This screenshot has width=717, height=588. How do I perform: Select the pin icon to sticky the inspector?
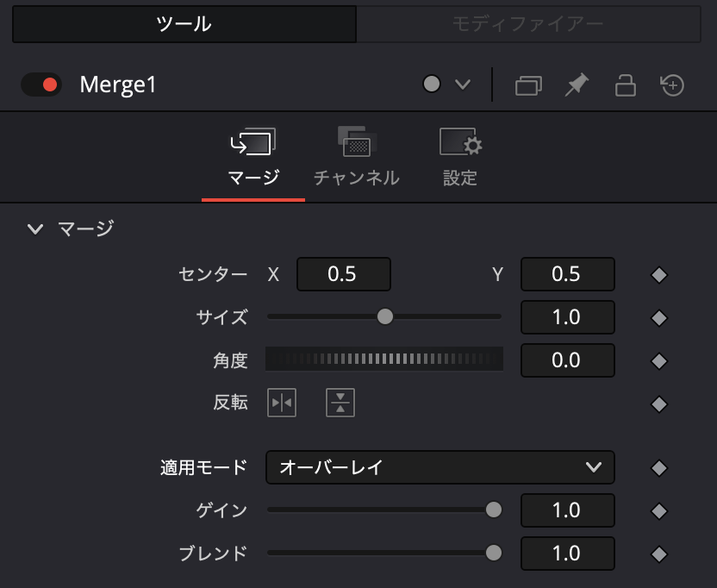(576, 84)
